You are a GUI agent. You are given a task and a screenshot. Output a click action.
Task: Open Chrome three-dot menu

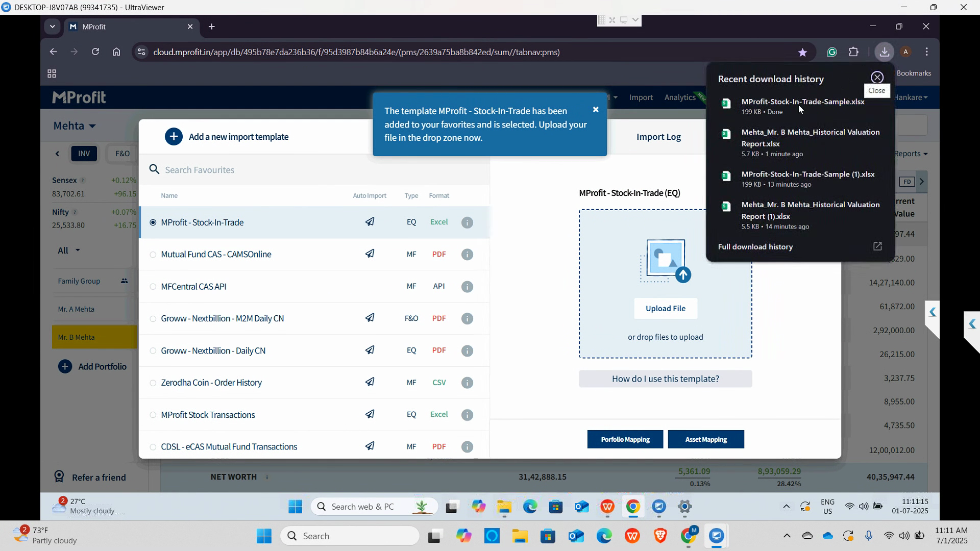point(927,52)
